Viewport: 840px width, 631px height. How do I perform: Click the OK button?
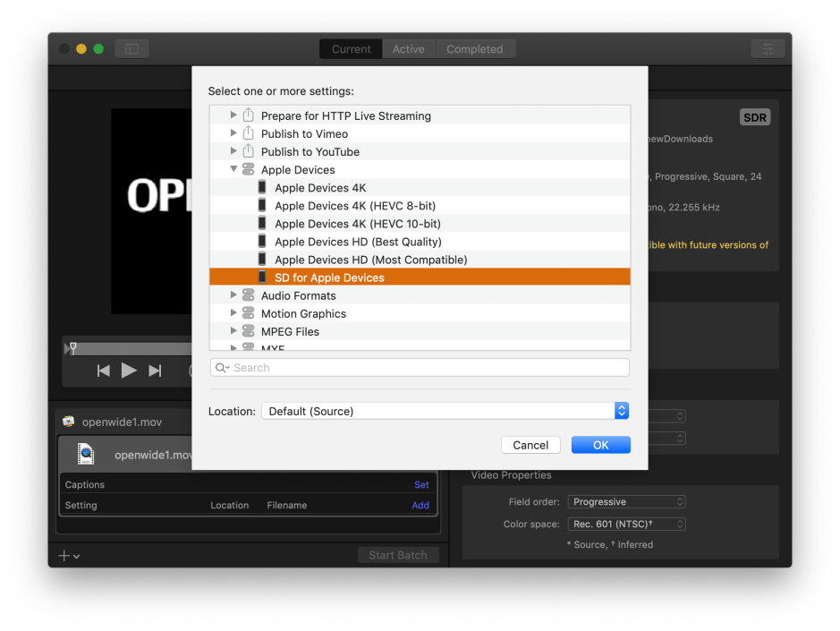(x=600, y=445)
